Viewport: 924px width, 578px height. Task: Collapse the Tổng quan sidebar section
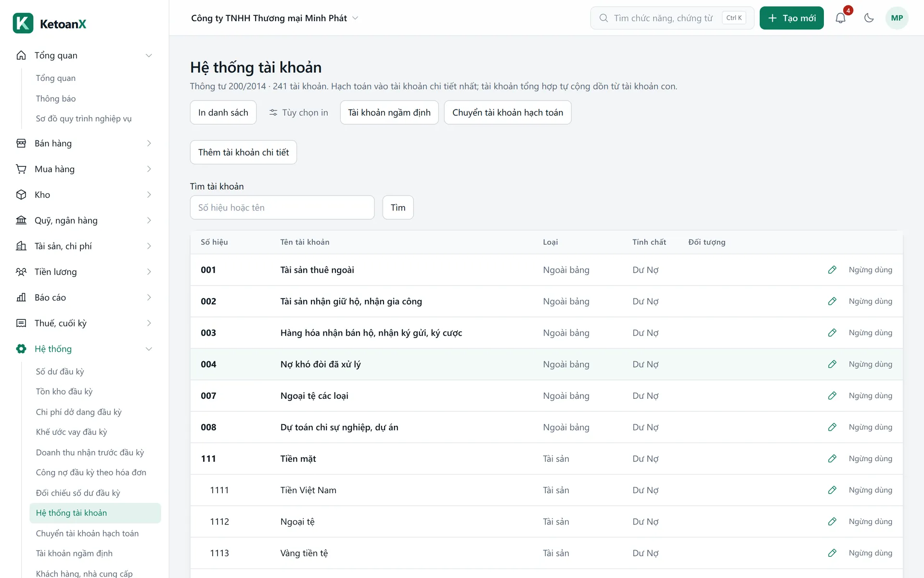(x=84, y=55)
